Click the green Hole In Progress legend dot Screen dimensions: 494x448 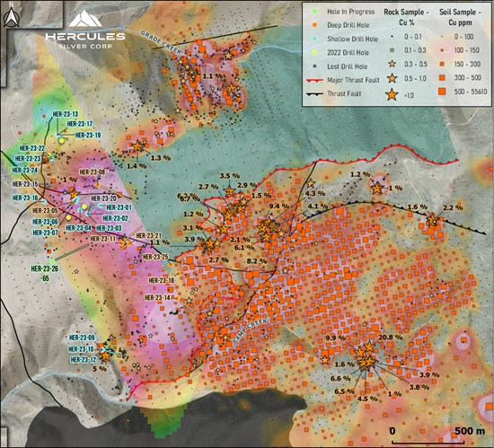point(314,12)
